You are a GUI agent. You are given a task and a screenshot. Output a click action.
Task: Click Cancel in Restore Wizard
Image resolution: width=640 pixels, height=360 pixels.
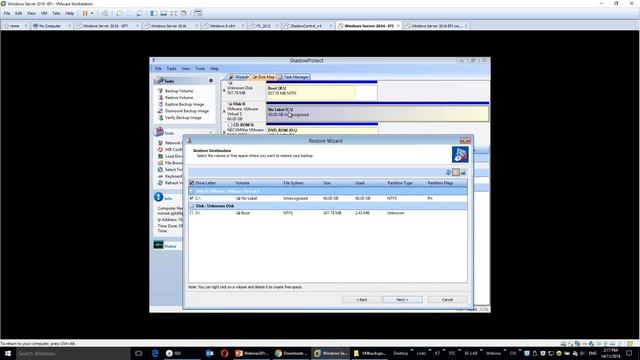447,300
